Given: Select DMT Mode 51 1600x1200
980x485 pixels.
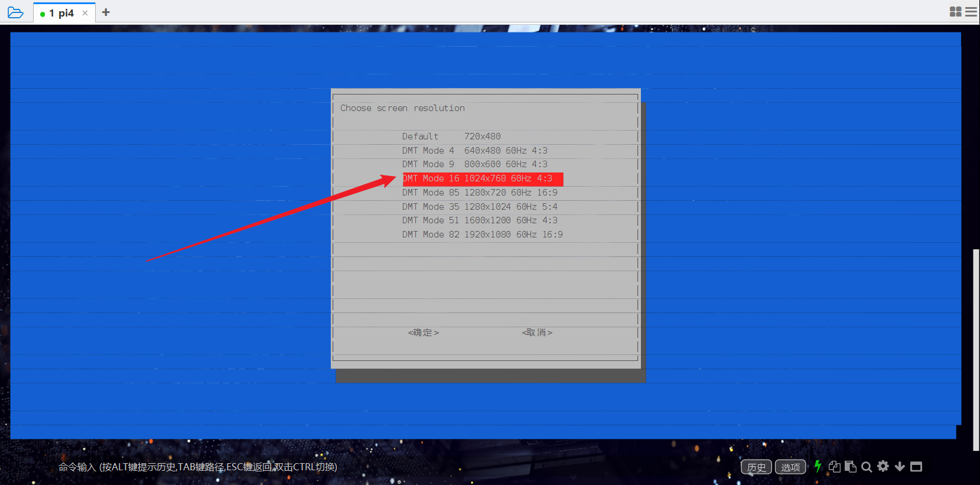Looking at the screenshot, I should 480,220.
